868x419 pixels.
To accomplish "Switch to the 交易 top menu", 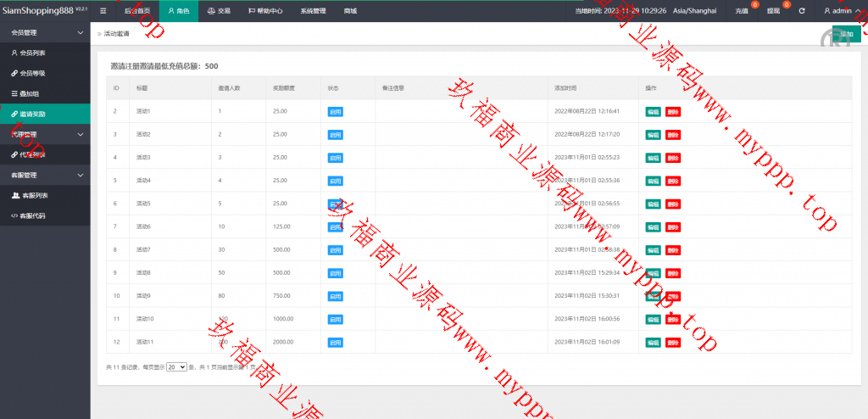I will (x=218, y=11).
